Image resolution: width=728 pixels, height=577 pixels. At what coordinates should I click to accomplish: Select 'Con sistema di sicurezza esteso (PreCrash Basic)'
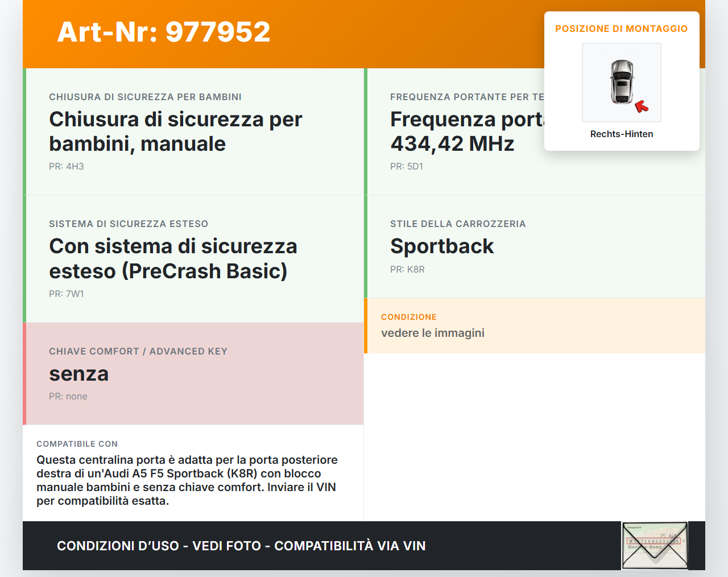click(173, 258)
